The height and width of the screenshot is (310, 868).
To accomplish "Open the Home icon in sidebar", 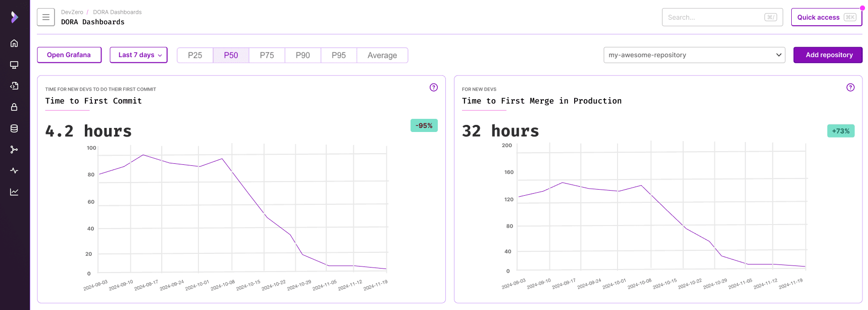I will pyautogui.click(x=14, y=43).
